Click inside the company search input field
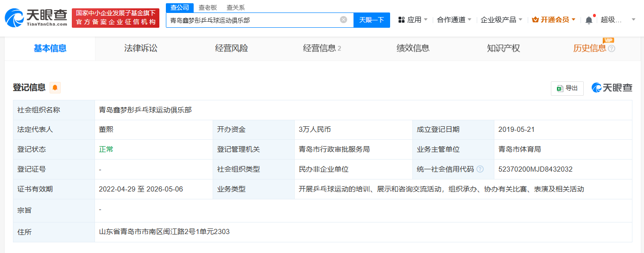644x253 pixels. point(253,20)
